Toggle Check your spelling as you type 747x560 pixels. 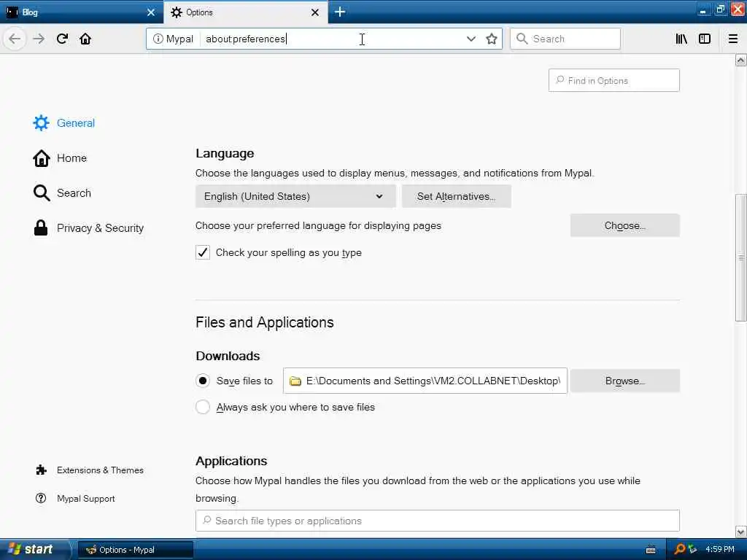pyautogui.click(x=203, y=252)
